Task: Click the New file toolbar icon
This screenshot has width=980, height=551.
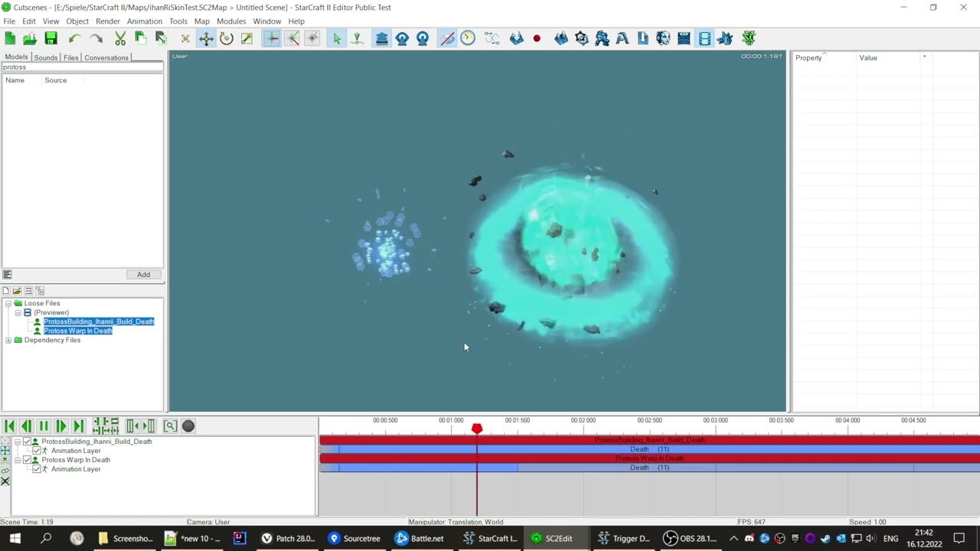Action: [x=10, y=38]
